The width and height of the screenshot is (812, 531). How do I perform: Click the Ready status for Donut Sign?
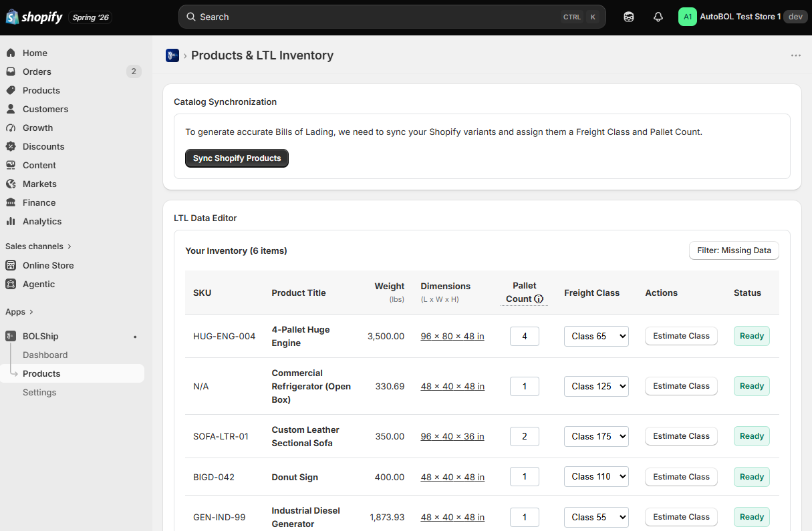(x=752, y=477)
